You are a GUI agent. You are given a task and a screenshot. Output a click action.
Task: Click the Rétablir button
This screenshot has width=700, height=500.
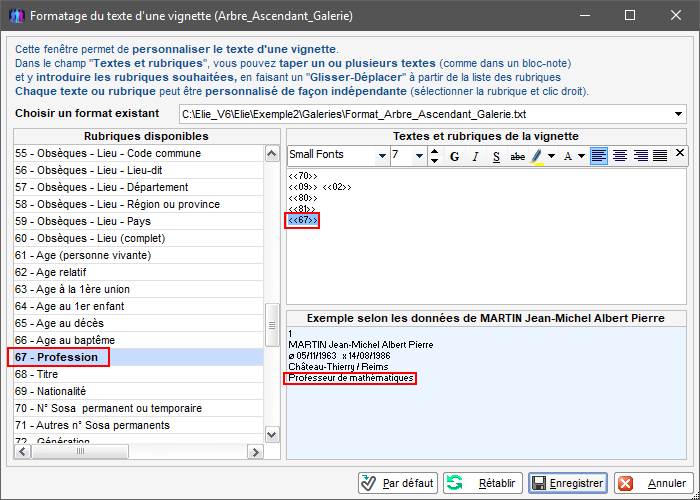(x=483, y=483)
